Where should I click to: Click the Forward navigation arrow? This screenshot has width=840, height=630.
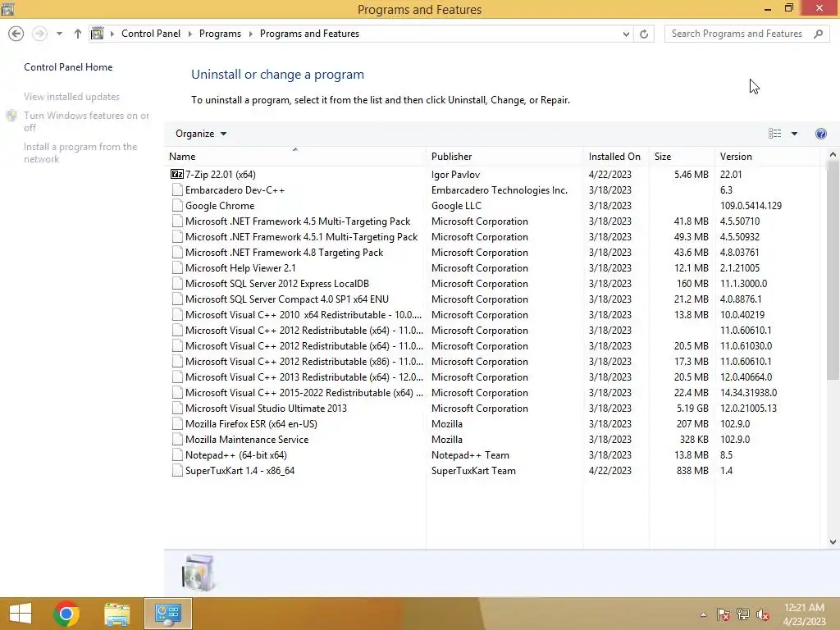click(39, 34)
